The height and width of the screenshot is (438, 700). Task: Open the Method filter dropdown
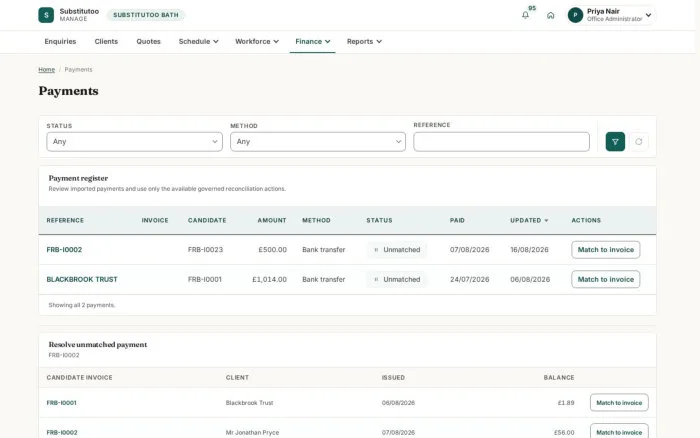click(x=318, y=142)
